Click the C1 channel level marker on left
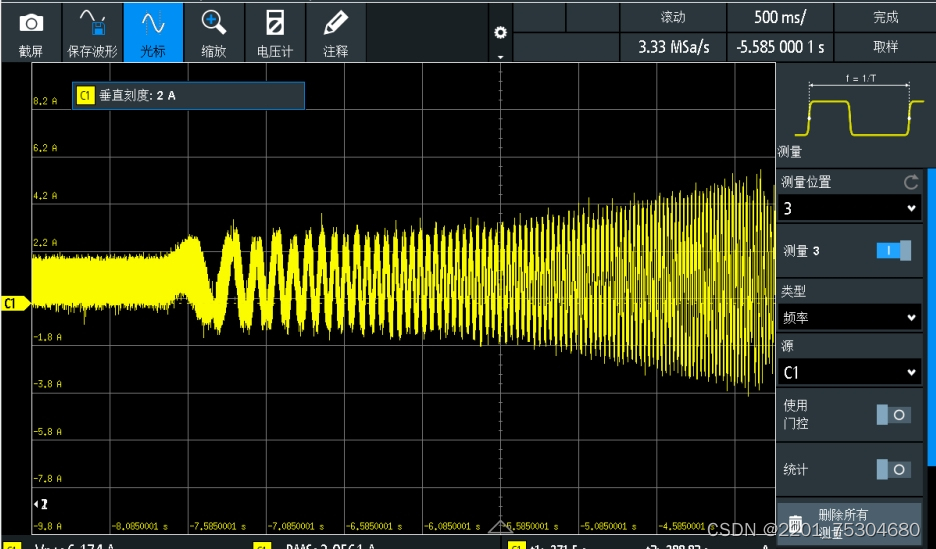The height and width of the screenshot is (549, 936). click(15, 303)
